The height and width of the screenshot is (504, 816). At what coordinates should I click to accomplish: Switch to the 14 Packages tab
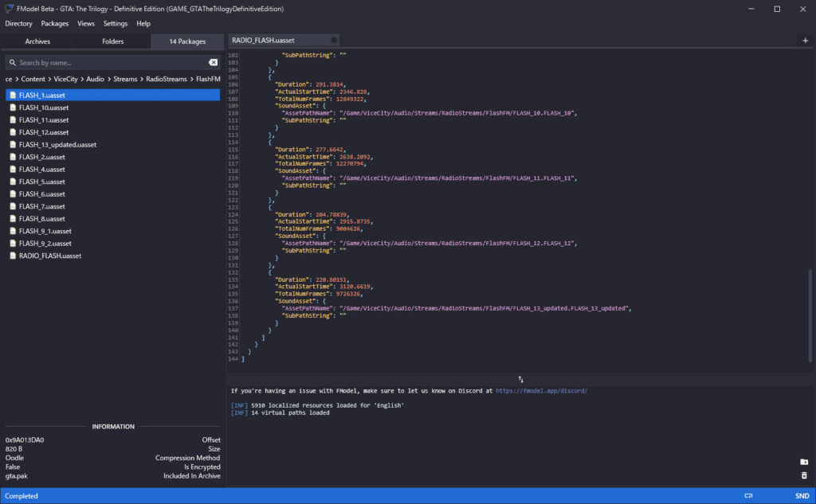(186, 41)
